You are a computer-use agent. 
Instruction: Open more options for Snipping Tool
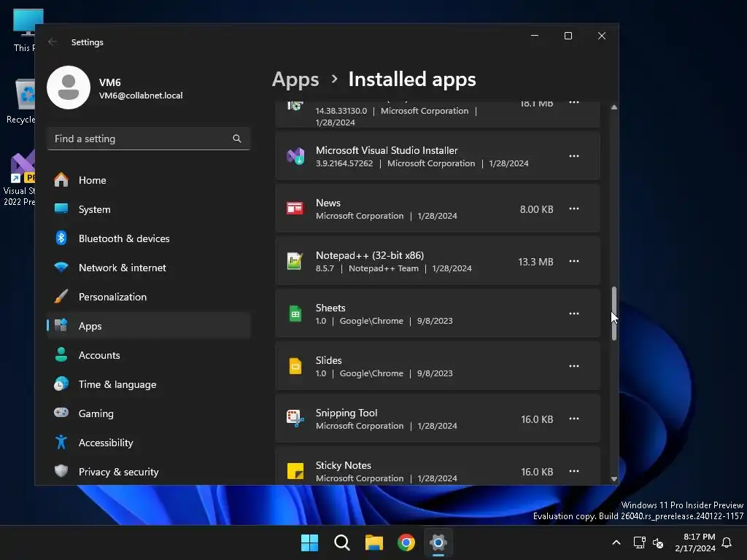click(574, 419)
